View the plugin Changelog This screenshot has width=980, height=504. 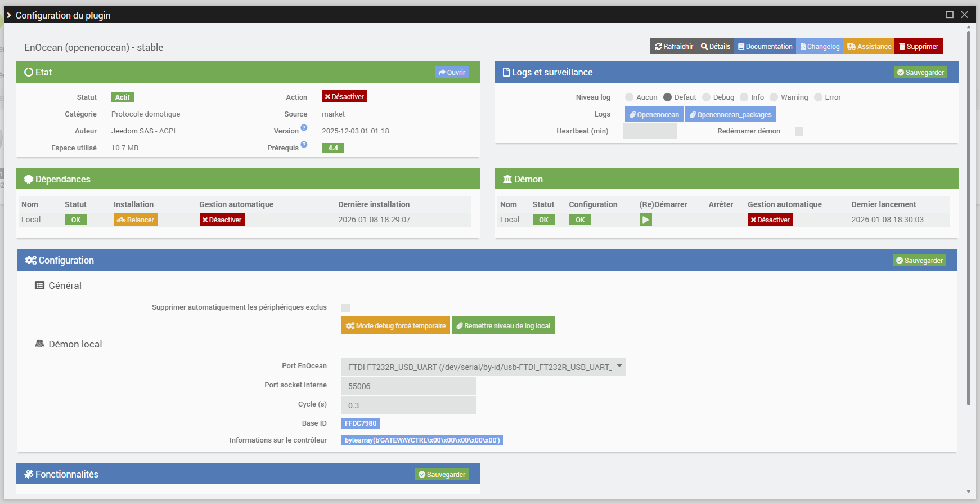point(820,47)
